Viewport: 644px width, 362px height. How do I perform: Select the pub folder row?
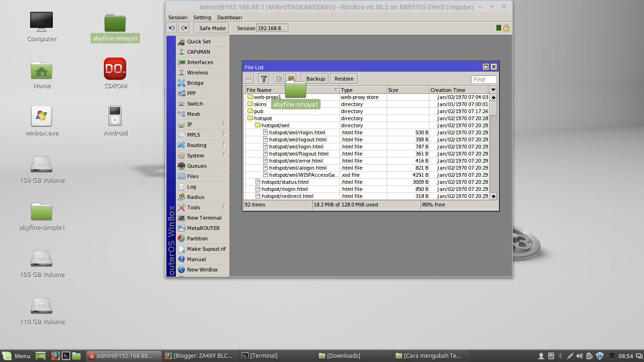click(367, 111)
